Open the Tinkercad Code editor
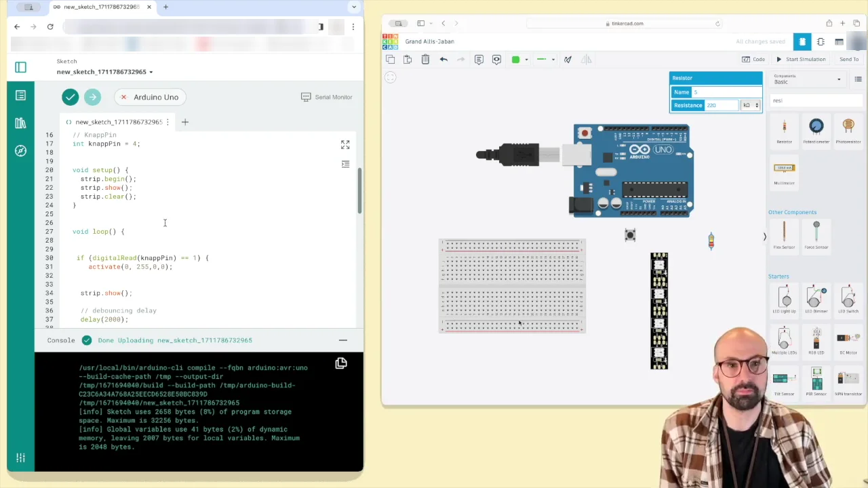The width and height of the screenshot is (868, 488). click(x=753, y=60)
